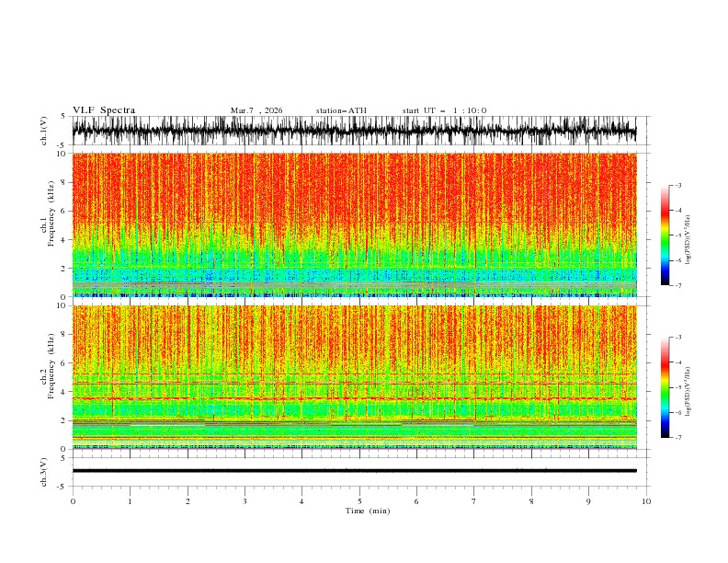Click the "-7" label on upper color bar
This screenshot has height=563, width=728.
678,285
